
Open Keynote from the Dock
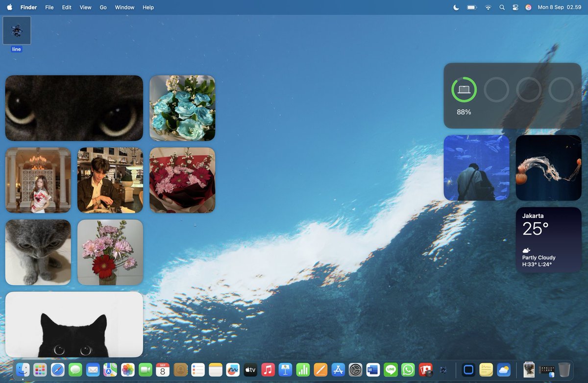click(x=286, y=370)
